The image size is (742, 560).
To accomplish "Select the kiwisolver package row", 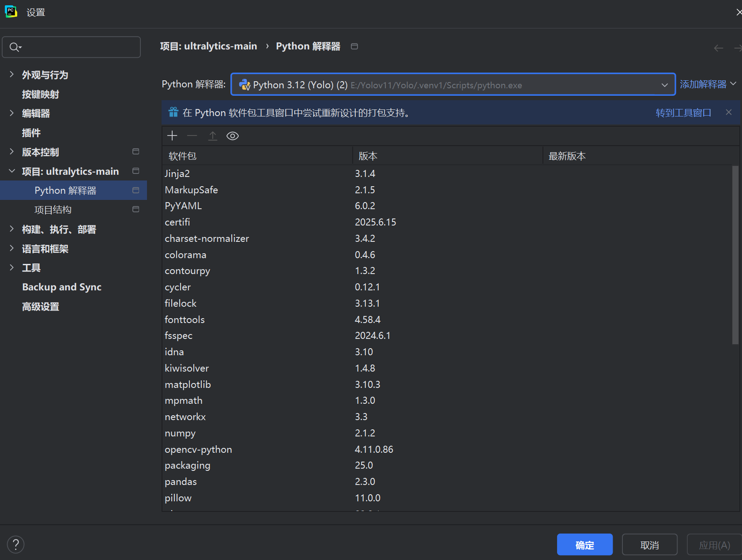I will (x=447, y=368).
